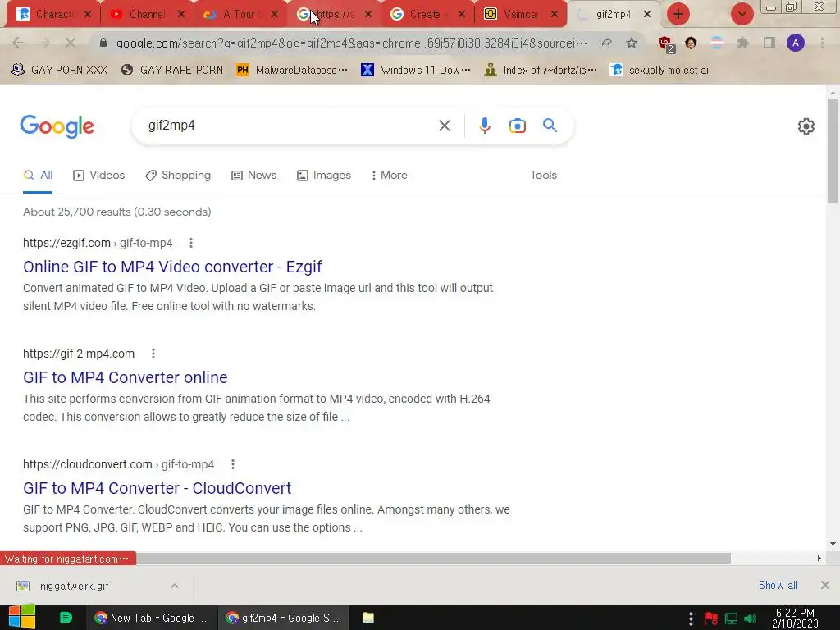Open Online GIF to MP4 Video converter - Ezgif
Screen dimensions: 840x630
pos(172,267)
